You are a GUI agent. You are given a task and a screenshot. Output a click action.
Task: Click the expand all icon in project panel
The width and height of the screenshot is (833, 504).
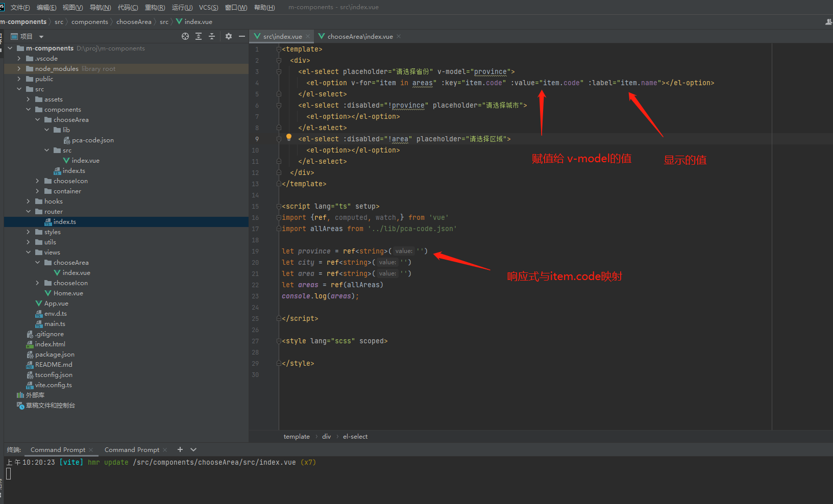tap(199, 36)
